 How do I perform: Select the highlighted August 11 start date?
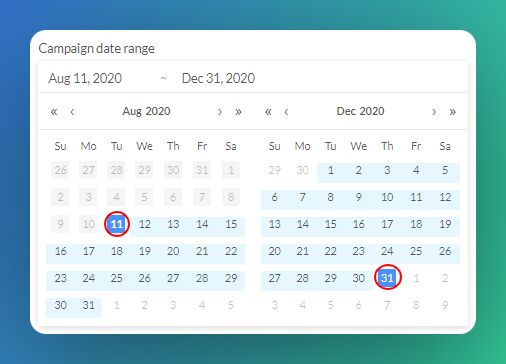(117, 224)
